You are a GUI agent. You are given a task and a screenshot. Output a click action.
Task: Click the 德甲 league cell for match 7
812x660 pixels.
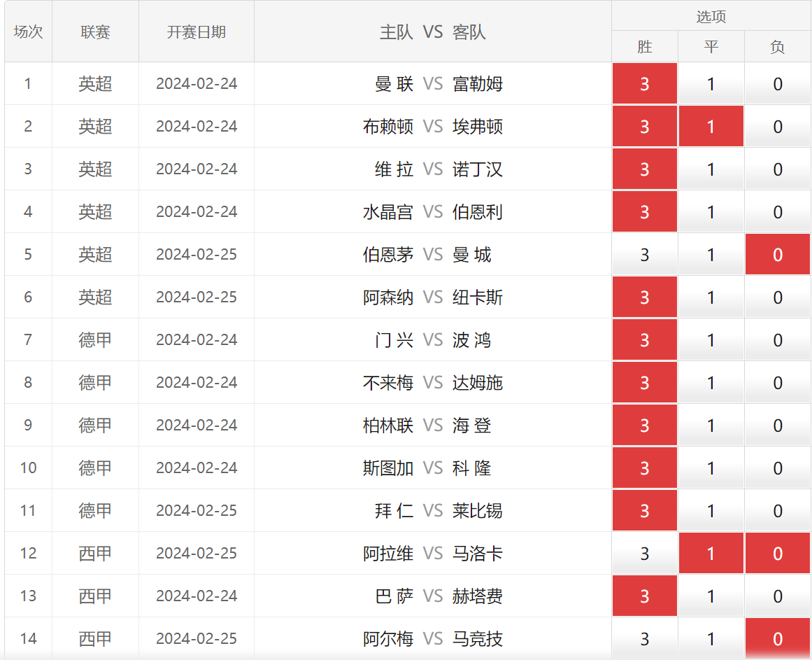point(95,340)
